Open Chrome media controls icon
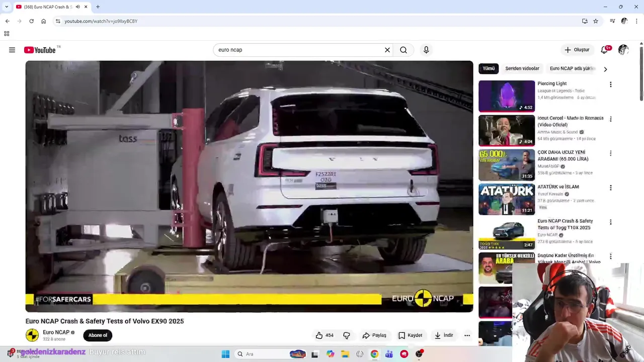Screen dimensions: 644x362 pos(612,21)
